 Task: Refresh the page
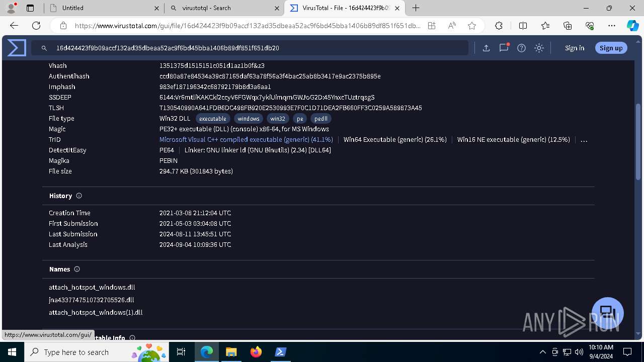(36, 26)
